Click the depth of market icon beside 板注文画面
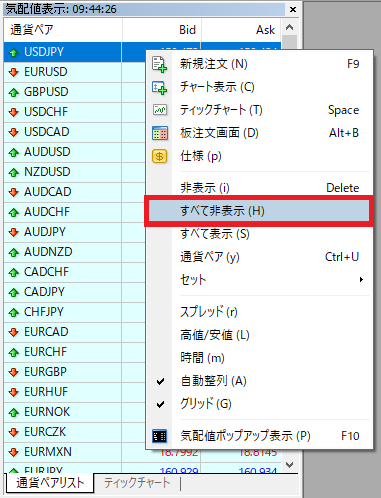The height and width of the screenshot is (498, 381). point(160,133)
